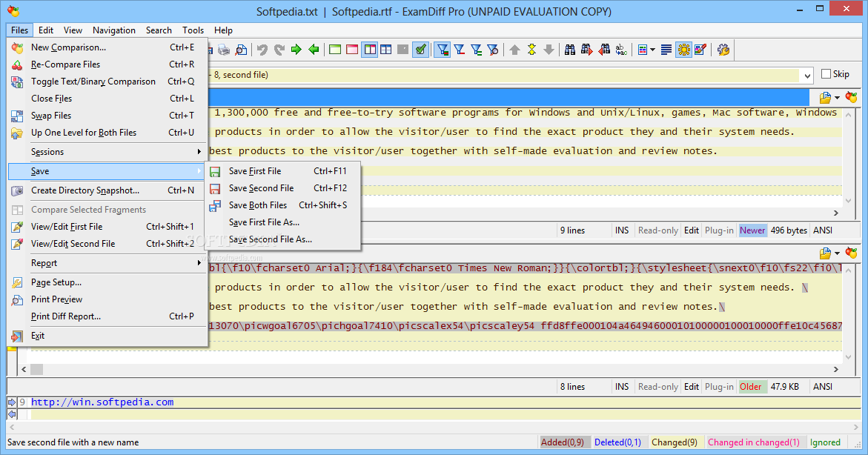Click the green right arrow toolbar icon
Viewport: 868px width, 455px height.
pyautogui.click(x=296, y=50)
